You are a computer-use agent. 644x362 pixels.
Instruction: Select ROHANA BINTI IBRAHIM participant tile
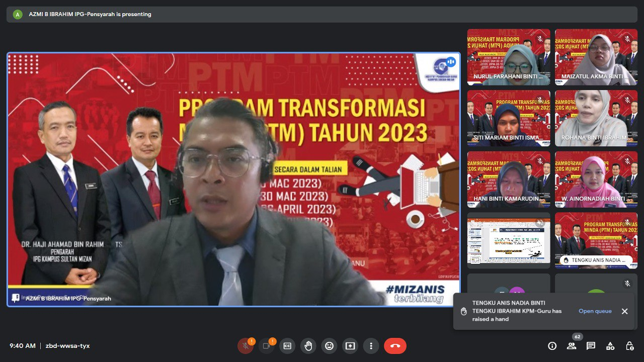click(596, 118)
